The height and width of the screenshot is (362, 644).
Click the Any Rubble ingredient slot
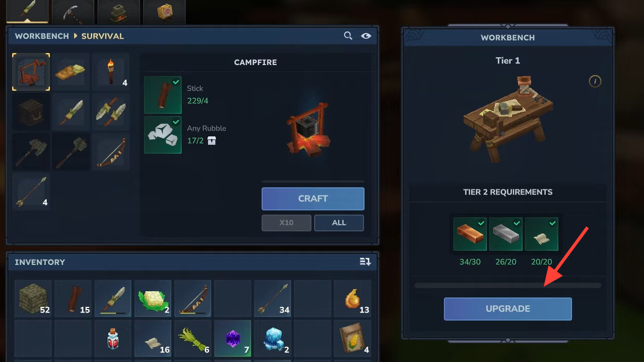163,135
